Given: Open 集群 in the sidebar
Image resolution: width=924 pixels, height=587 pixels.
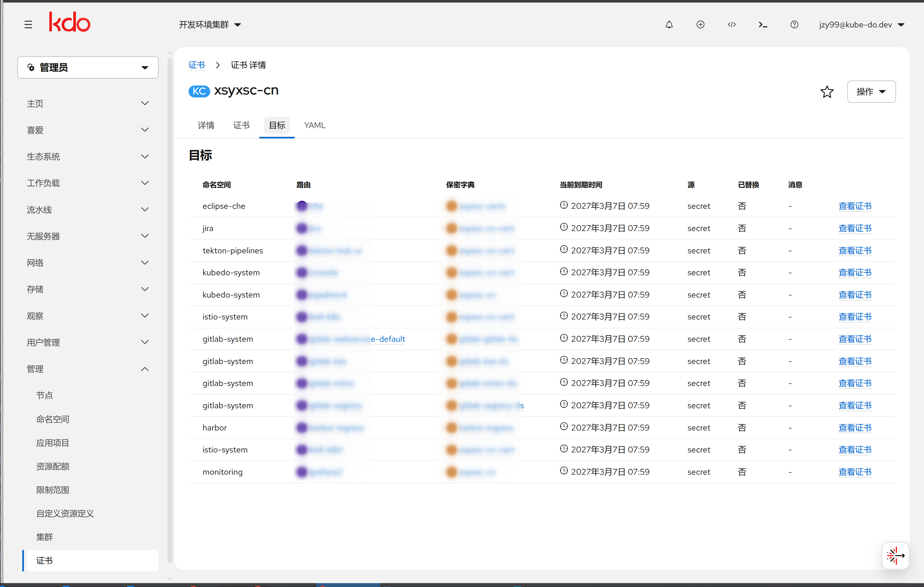Looking at the screenshot, I should coord(45,537).
